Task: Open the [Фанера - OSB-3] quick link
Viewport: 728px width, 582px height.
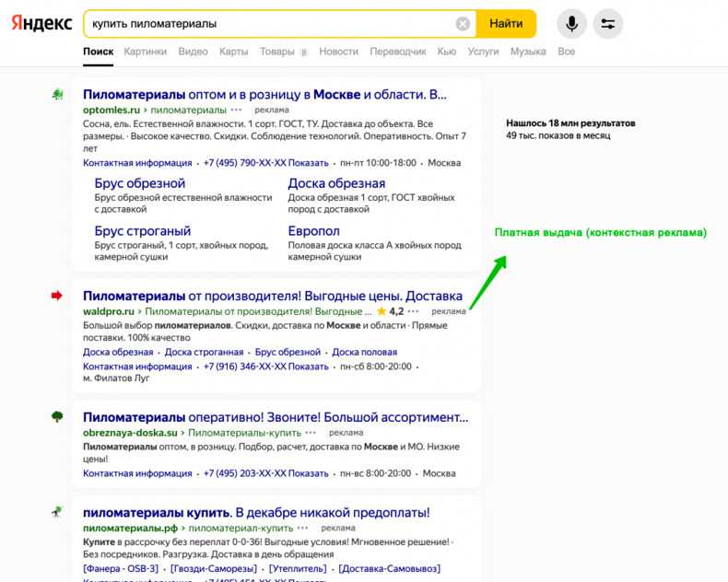Action: pos(121,568)
